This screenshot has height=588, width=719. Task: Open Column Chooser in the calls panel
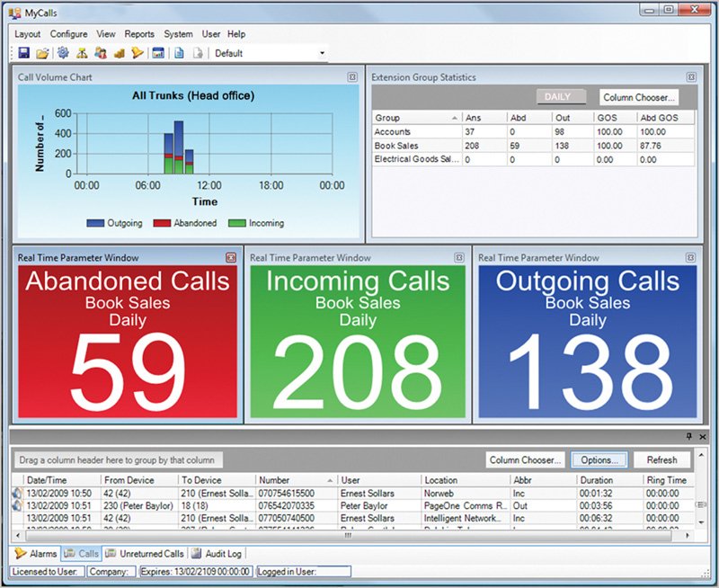(x=525, y=460)
